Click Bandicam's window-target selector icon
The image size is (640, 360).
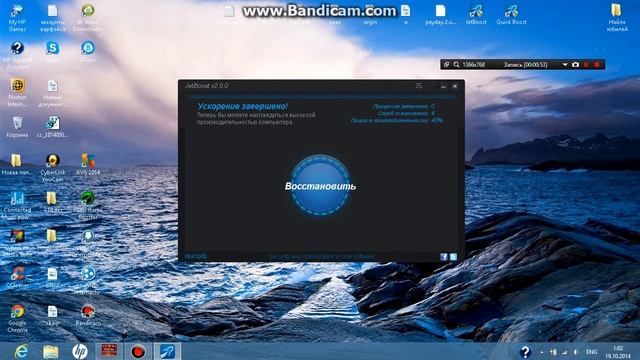[447, 64]
